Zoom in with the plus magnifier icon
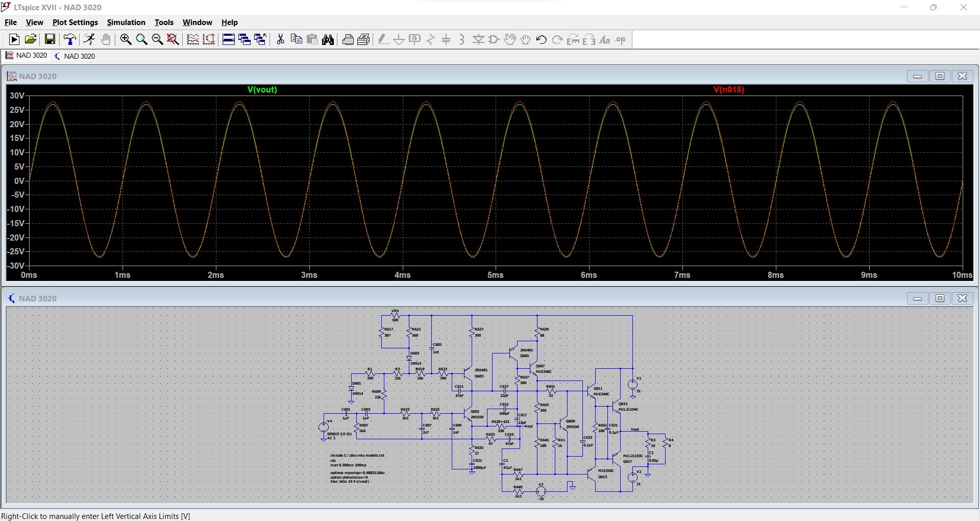Screen dimensions: 980x521 point(126,39)
